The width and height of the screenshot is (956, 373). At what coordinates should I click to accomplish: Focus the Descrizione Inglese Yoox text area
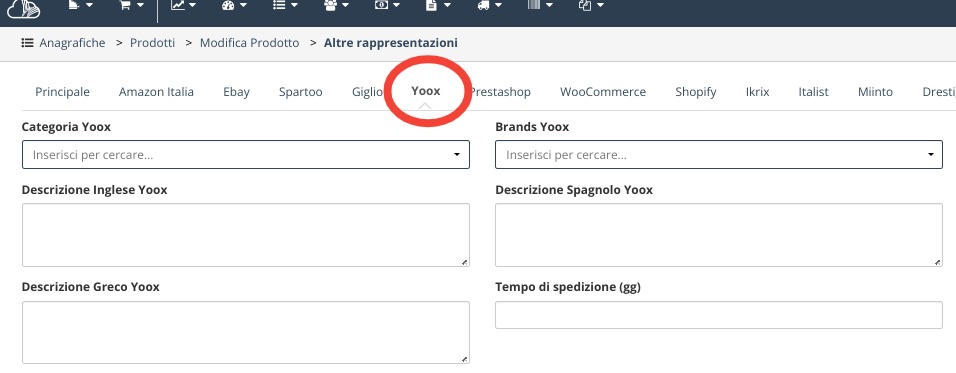[246, 235]
